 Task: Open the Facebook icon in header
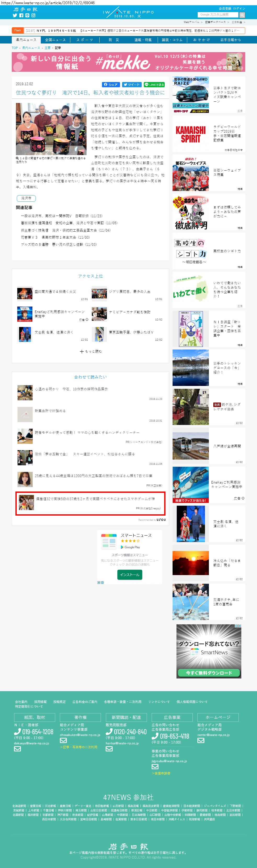[x=21, y=15]
